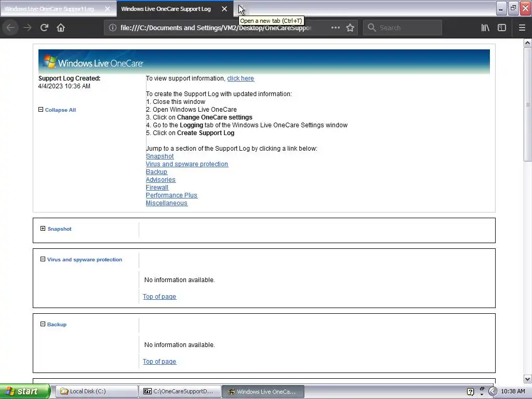The width and height of the screenshot is (532, 399).
Task: Restore down the browser window
Action: 513,8
